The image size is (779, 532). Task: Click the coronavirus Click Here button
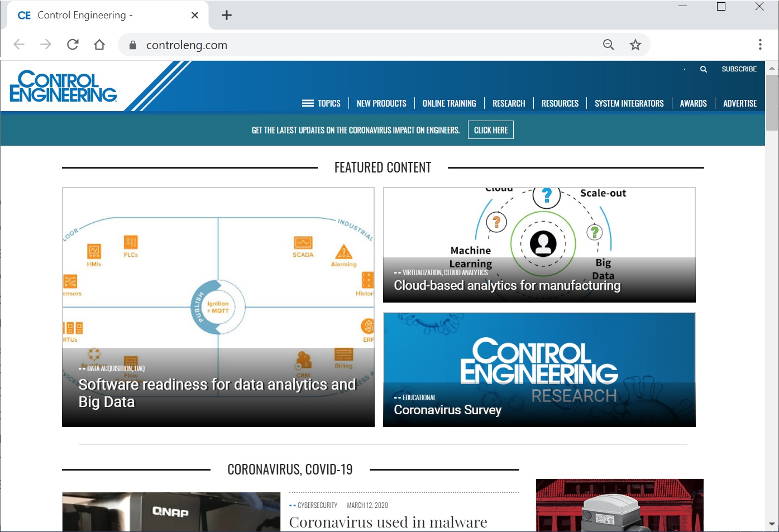tap(491, 130)
